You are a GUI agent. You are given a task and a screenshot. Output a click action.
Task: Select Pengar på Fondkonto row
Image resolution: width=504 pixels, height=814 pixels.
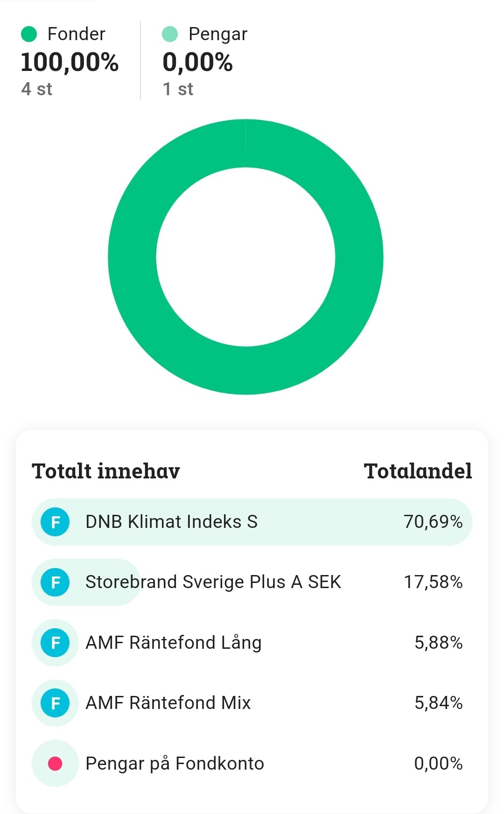(x=175, y=764)
